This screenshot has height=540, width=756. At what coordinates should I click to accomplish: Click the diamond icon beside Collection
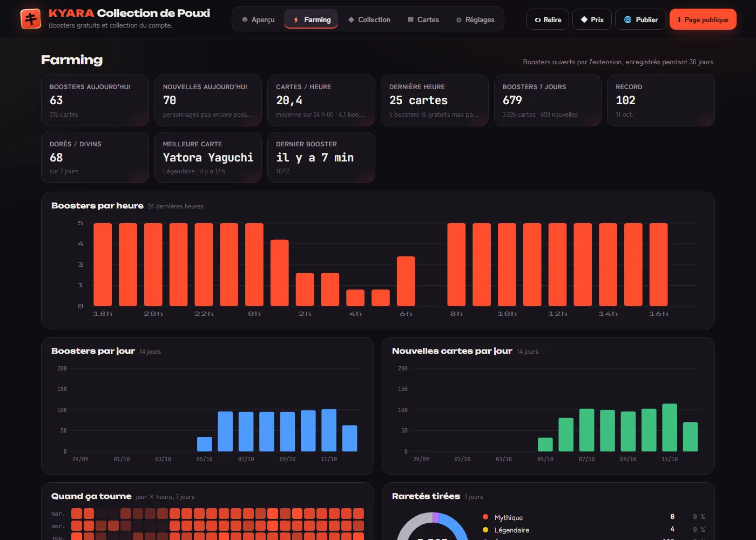click(351, 19)
